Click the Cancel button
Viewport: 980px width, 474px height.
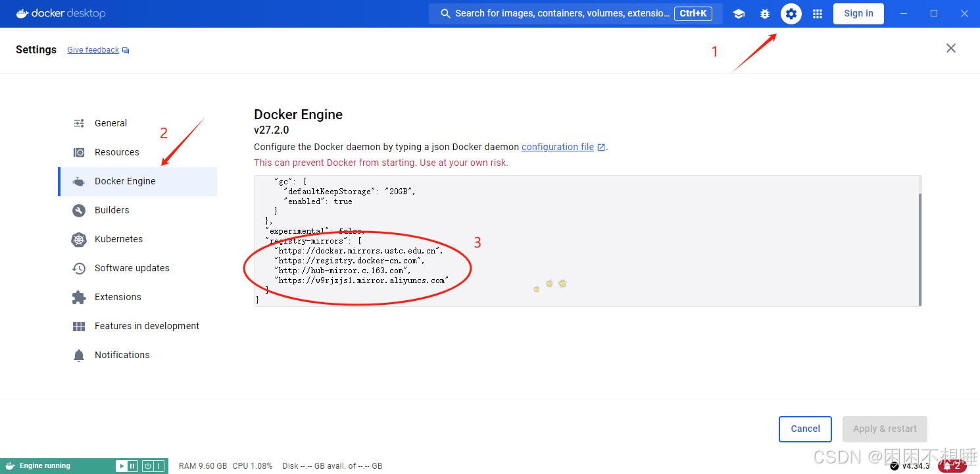(805, 429)
